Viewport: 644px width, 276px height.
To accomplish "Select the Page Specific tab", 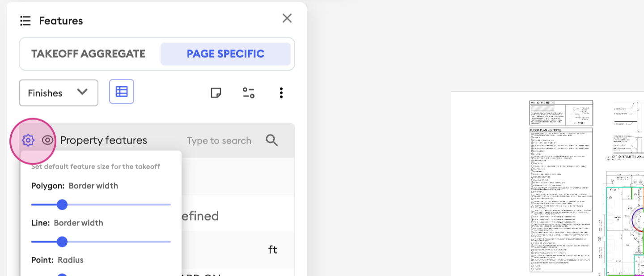I will (x=225, y=54).
